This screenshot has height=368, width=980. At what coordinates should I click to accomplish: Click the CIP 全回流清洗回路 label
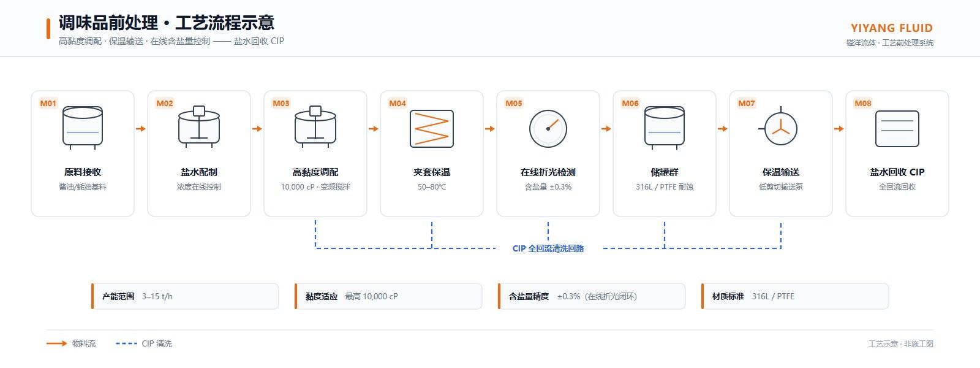(x=548, y=248)
